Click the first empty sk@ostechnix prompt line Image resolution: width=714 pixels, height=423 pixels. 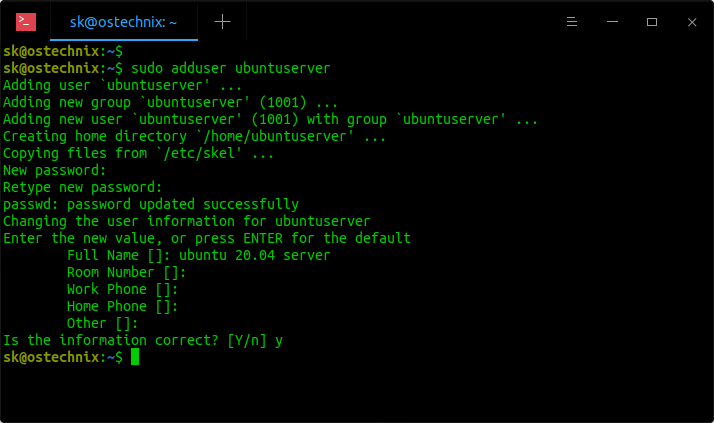coord(63,51)
